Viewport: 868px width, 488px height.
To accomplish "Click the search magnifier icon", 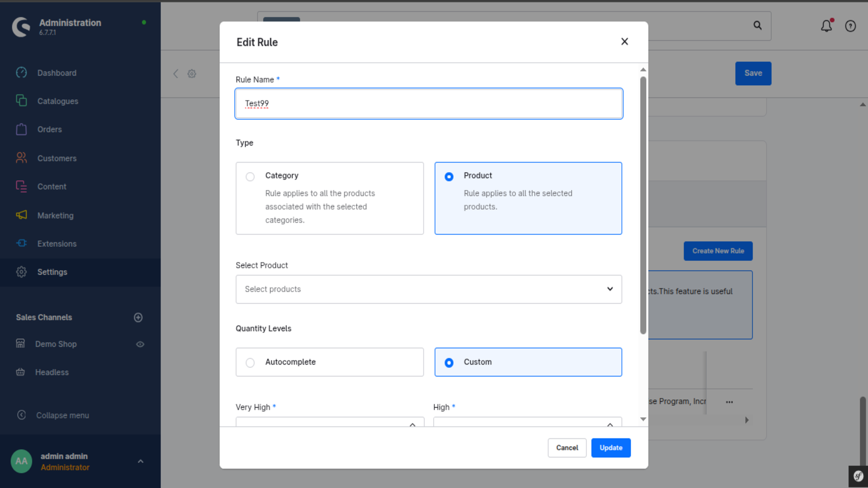I will [758, 26].
